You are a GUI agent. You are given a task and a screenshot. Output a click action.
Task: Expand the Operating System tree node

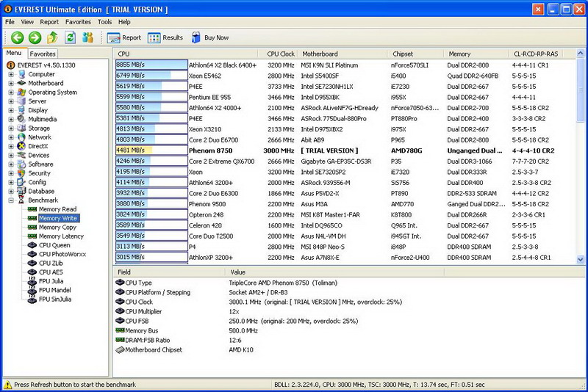point(11,92)
